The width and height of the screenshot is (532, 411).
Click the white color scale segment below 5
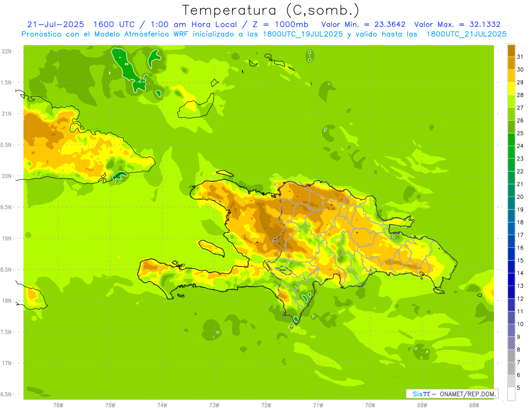click(511, 394)
